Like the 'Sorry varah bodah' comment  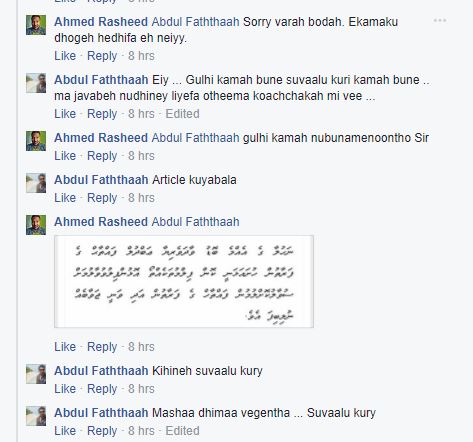coord(65,56)
